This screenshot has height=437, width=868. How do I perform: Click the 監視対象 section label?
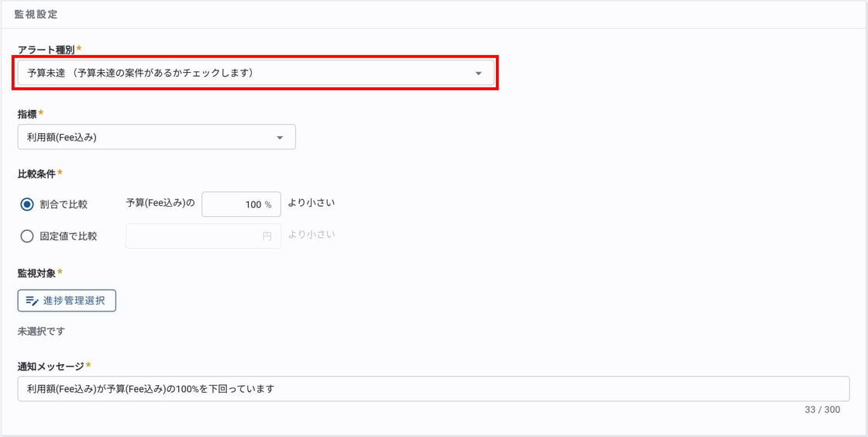point(36,273)
